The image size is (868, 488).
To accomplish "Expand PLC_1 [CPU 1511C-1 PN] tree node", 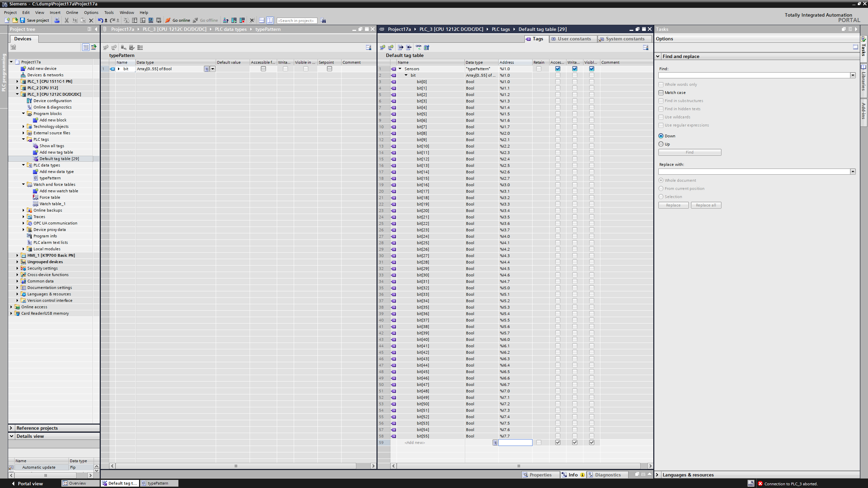I will pos(17,81).
